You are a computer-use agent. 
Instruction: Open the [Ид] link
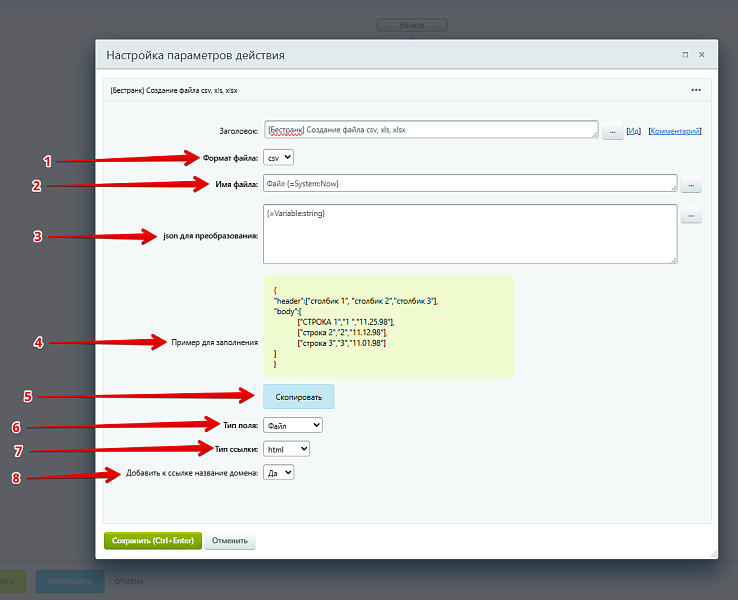coord(633,131)
